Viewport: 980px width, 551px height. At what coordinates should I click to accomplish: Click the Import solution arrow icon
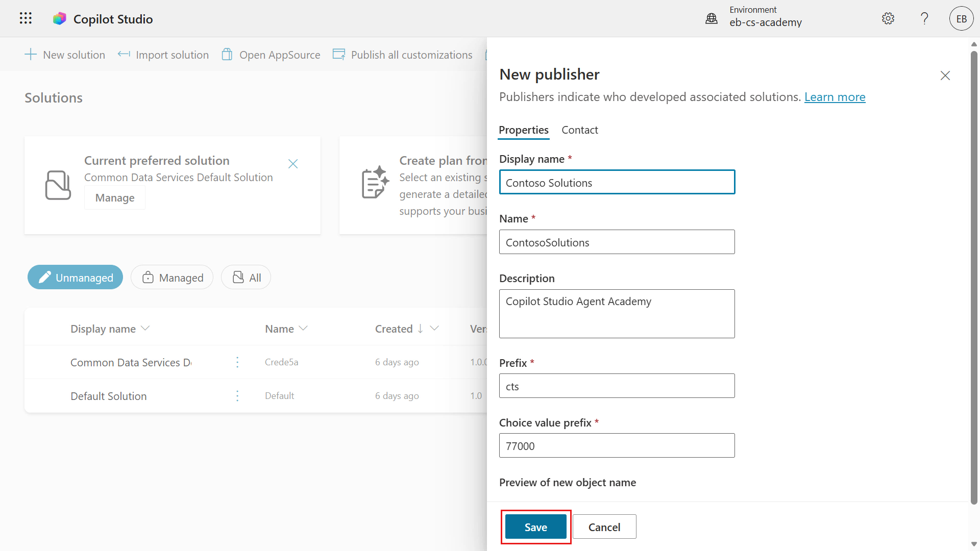[x=124, y=54]
